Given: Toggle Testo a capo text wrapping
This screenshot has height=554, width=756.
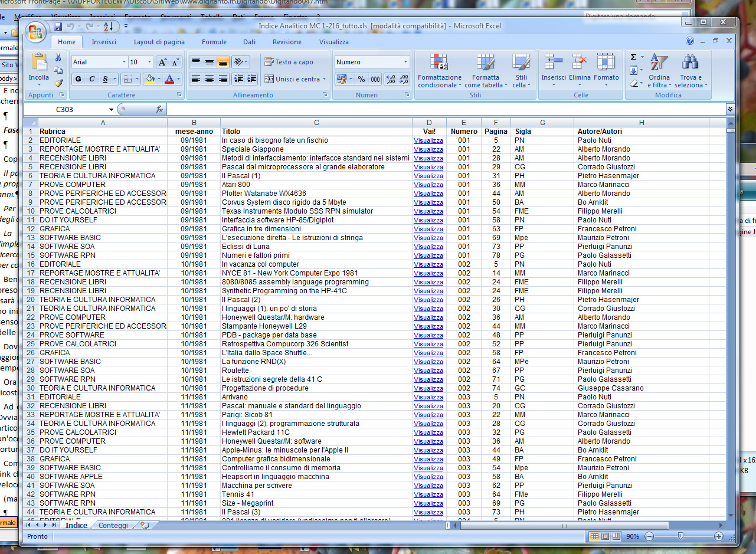Looking at the screenshot, I should point(289,62).
